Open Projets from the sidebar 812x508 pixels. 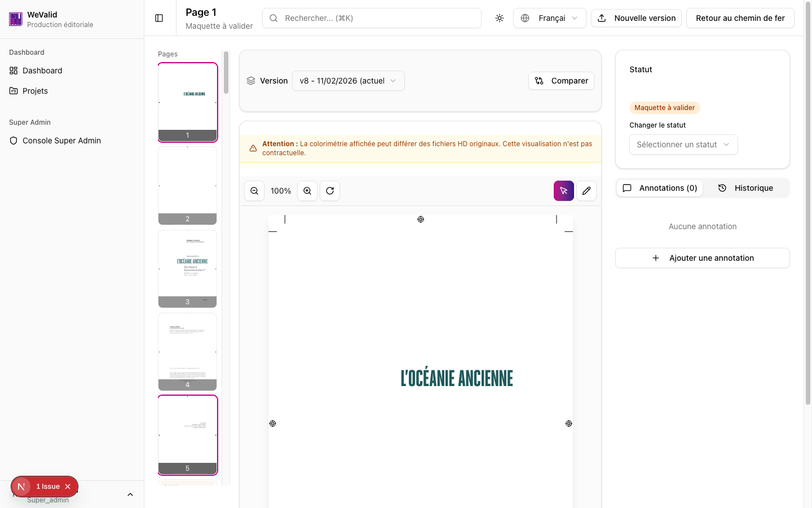35,90
